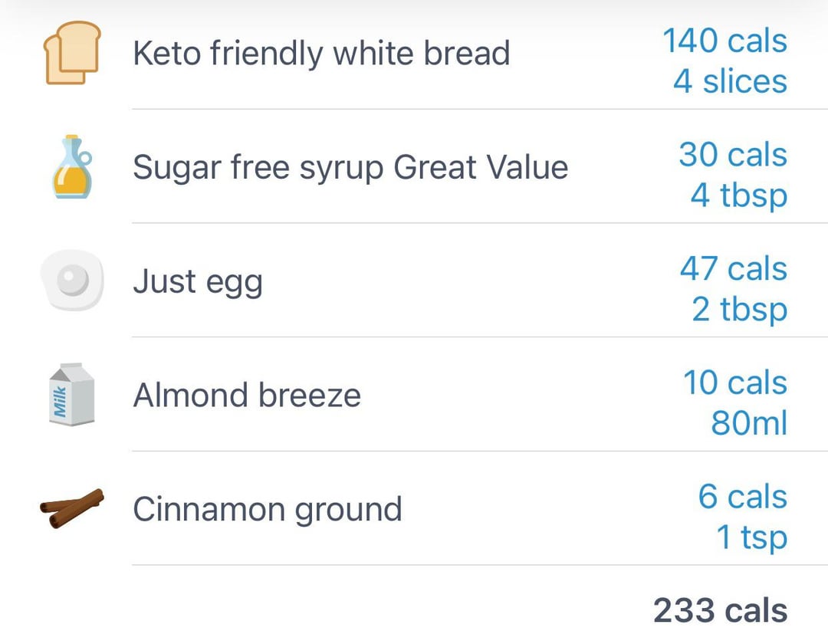Edit the 4 slices serving size
This screenshot has width=828, height=644.
tap(730, 81)
